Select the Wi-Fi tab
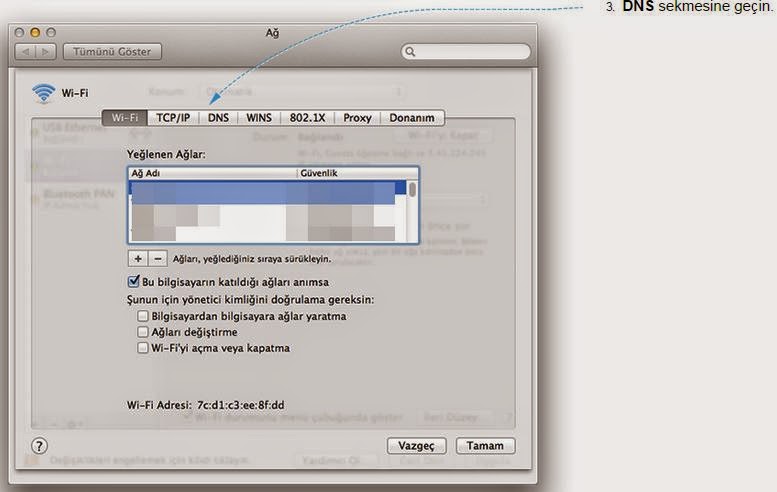Viewport: 777px width, 492px height. click(x=125, y=118)
